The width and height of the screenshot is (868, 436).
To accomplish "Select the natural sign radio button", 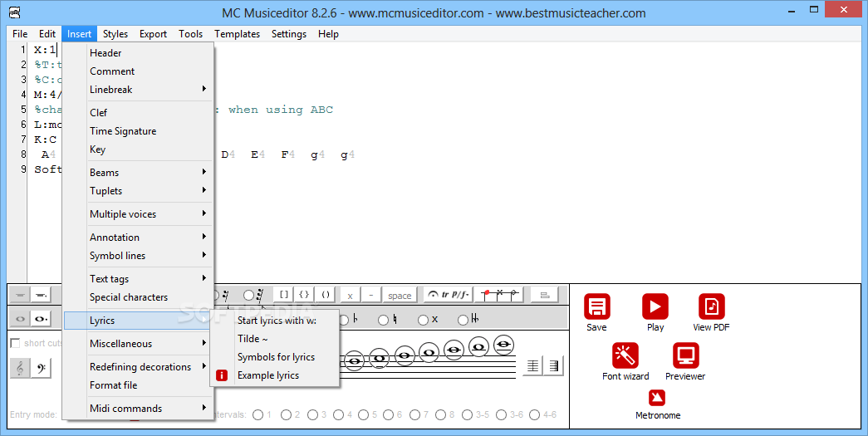I will pos(384,320).
